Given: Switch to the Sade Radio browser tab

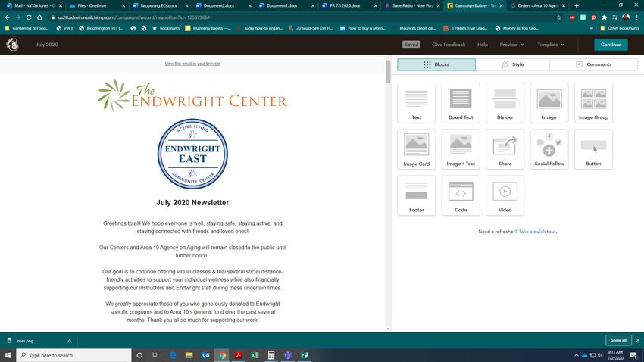Looking at the screenshot, I should pos(411,6).
